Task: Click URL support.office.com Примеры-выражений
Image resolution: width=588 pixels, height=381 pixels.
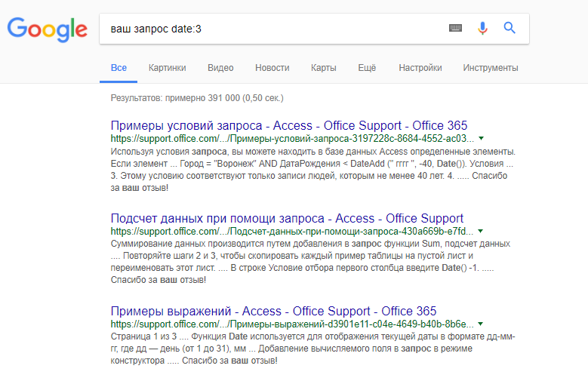Action: [292, 324]
